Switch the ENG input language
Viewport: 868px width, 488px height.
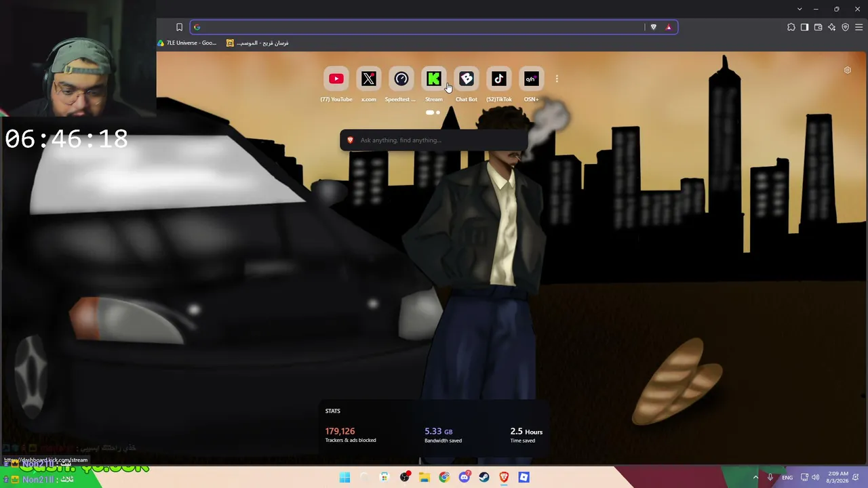tap(787, 477)
